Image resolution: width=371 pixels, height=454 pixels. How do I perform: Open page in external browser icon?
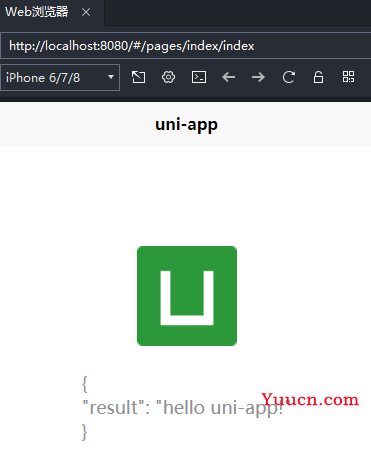tap(138, 77)
